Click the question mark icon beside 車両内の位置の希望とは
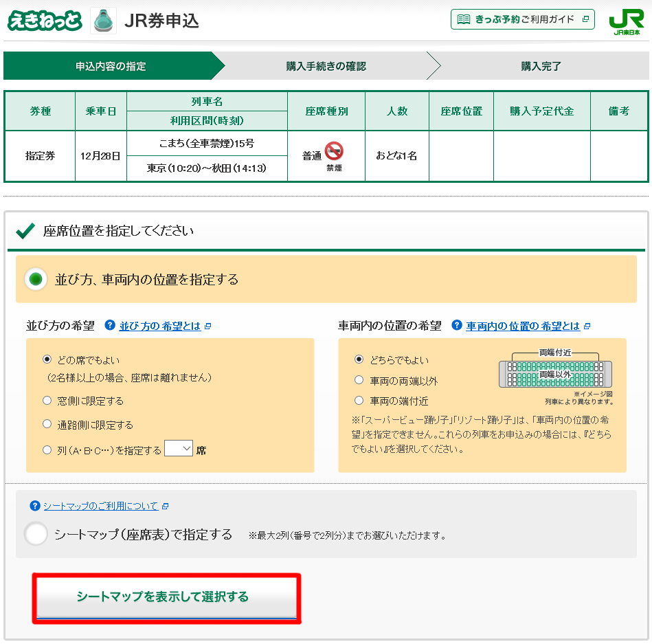652x644 pixels. (457, 325)
